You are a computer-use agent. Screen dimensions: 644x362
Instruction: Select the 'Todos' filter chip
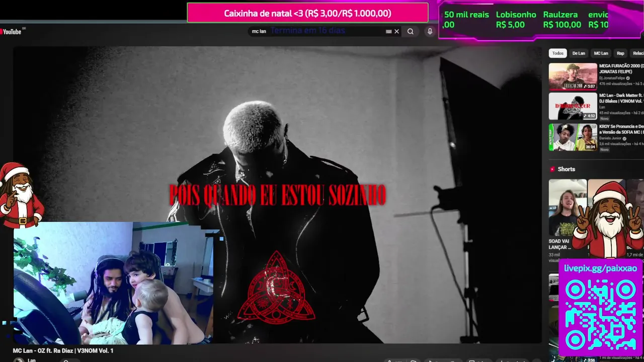(x=558, y=53)
